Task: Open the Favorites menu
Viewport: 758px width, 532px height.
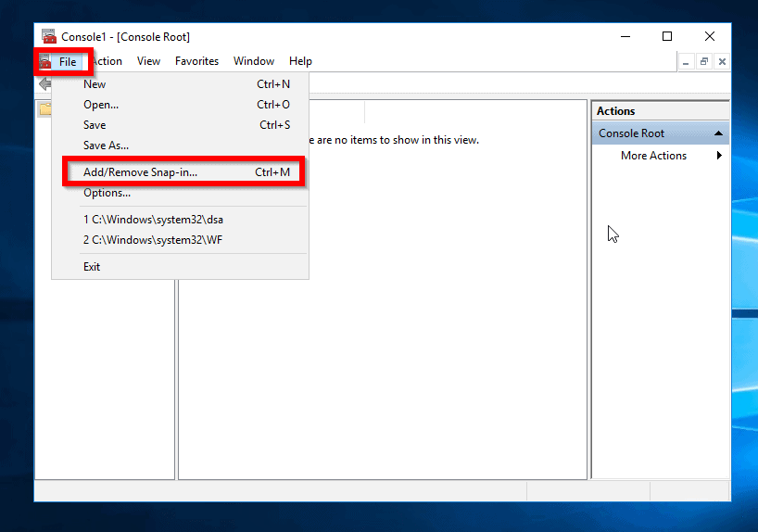Action: pyautogui.click(x=196, y=61)
